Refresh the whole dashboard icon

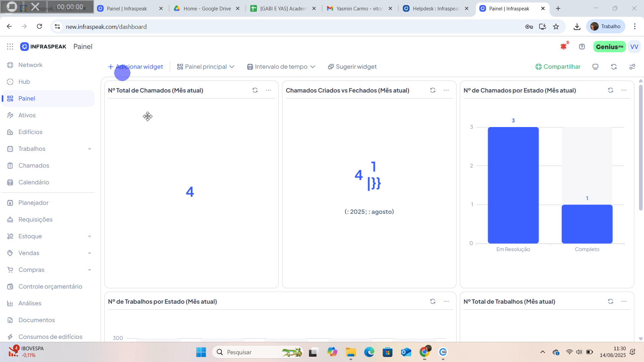[x=614, y=67]
